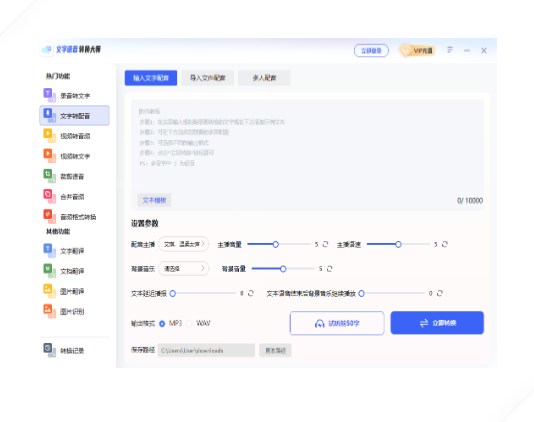The height and width of the screenshot is (422, 534).
Task: Open the 视频转音频 video-to-audio sidebar item
Action: click(x=75, y=136)
